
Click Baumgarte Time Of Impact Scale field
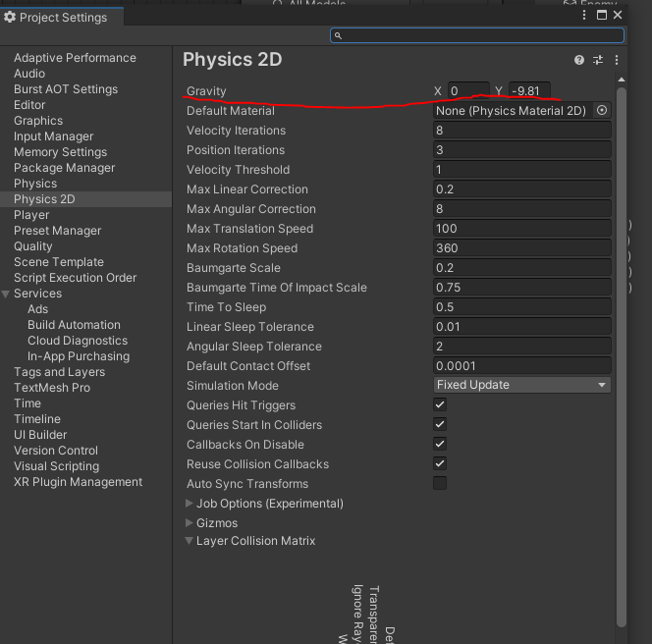[521, 287]
